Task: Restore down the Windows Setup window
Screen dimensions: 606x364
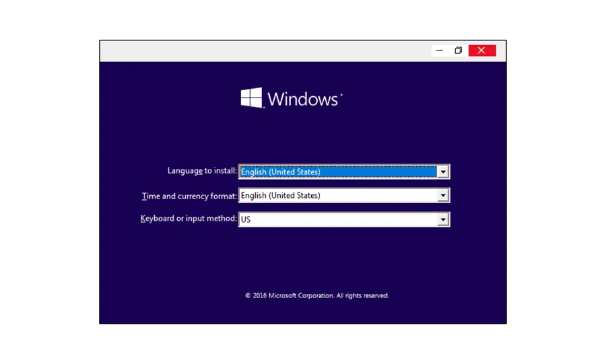Action: [459, 50]
